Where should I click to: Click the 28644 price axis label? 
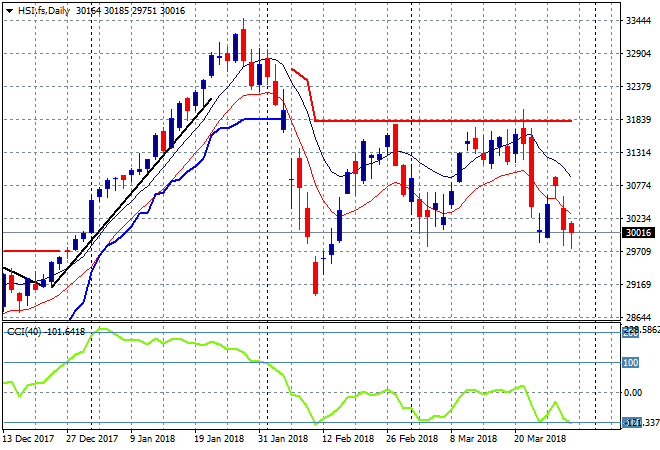[638, 317]
